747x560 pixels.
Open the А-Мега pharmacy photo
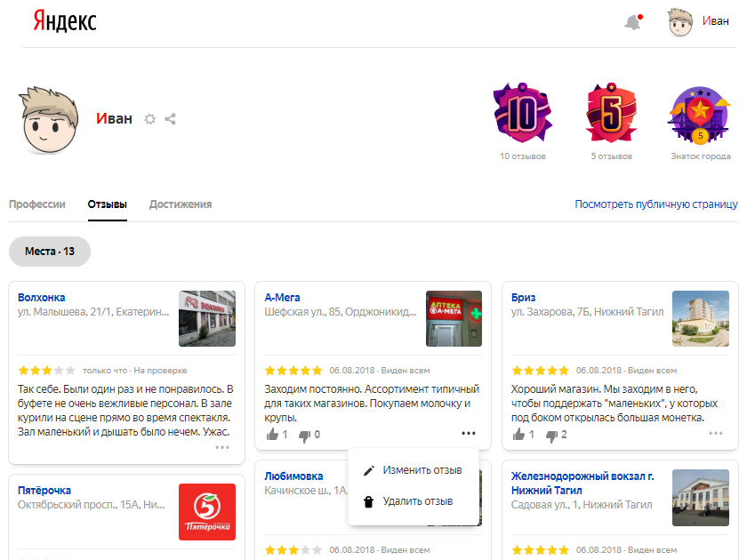[454, 318]
